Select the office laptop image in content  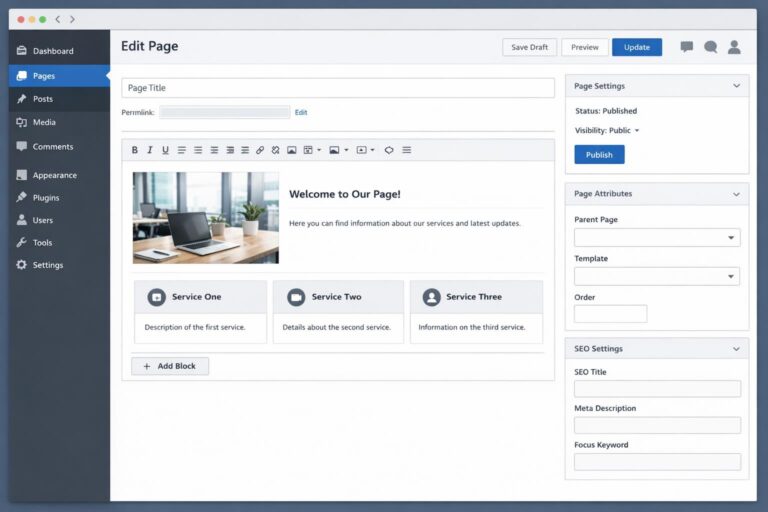pyautogui.click(x=206, y=218)
